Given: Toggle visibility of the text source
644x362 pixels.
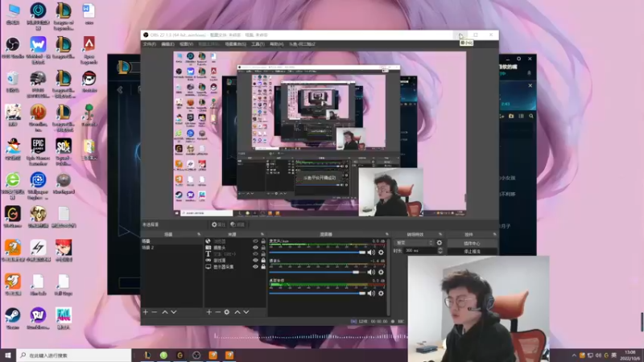Looking at the screenshot, I should [x=255, y=254].
